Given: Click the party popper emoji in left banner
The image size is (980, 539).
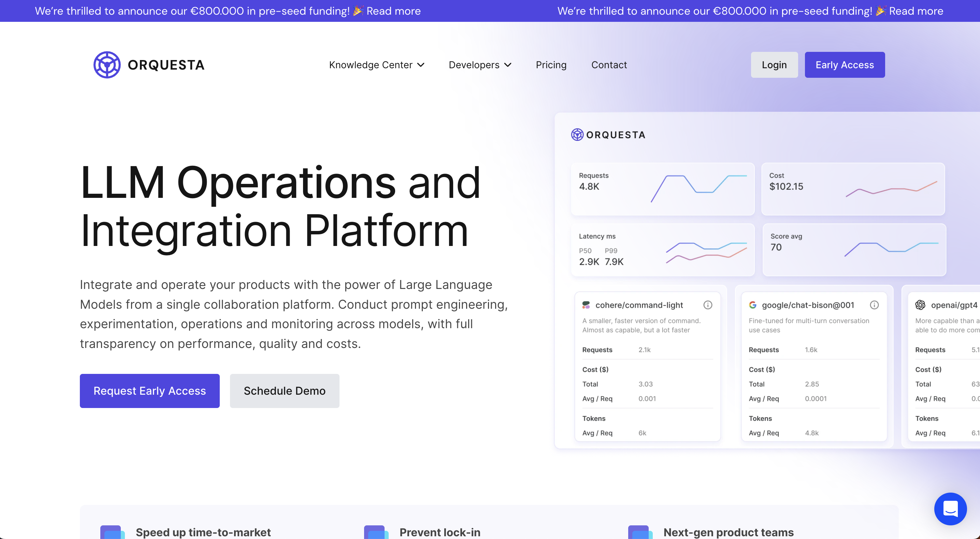Looking at the screenshot, I should click(358, 11).
